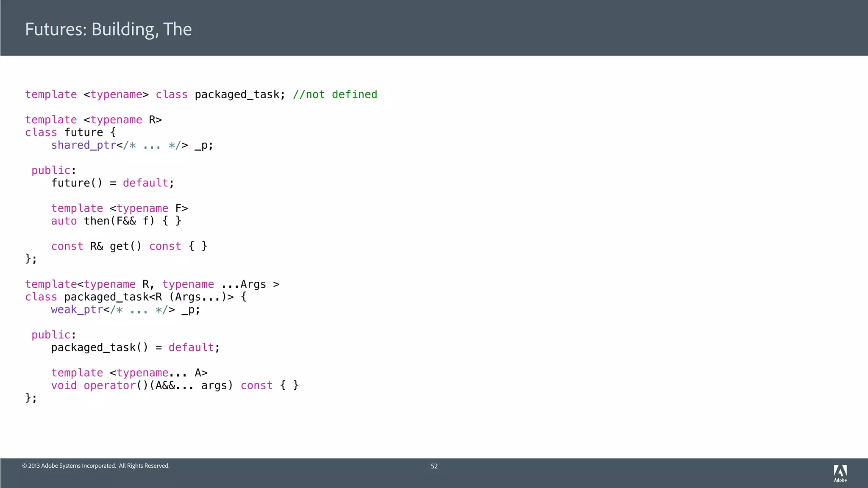Image resolution: width=868 pixels, height=488 pixels.
Task: Click 'template <typename F>' line
Action: coord(119,208)
